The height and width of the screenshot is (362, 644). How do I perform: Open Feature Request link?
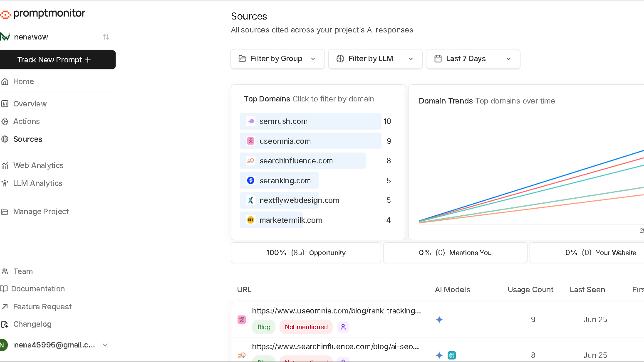tap(42, 307)
